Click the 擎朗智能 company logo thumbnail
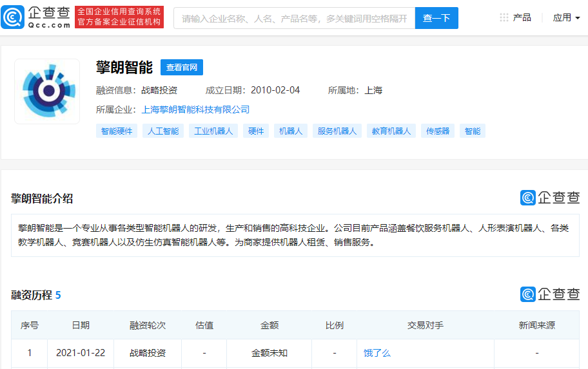588x369 pixels. [x=47, y=91]
